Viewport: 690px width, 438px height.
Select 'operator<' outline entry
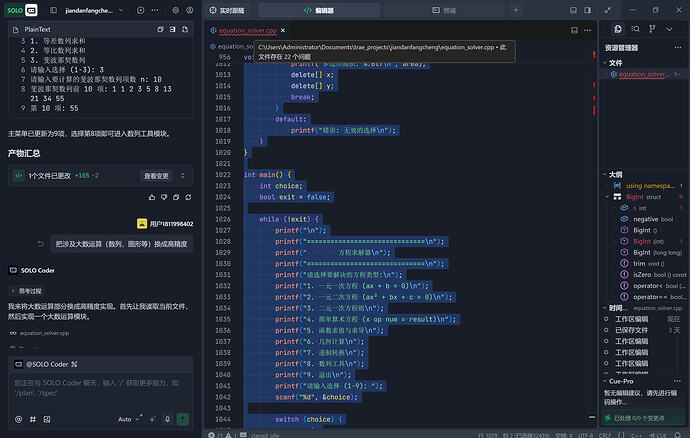[x=653, y=286]
